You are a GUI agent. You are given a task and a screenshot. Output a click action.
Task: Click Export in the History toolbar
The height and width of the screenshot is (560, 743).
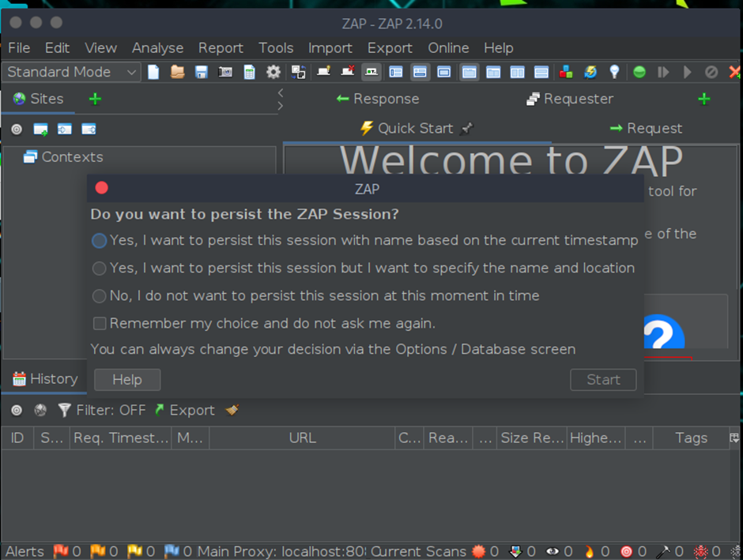(x=185, y=410)
